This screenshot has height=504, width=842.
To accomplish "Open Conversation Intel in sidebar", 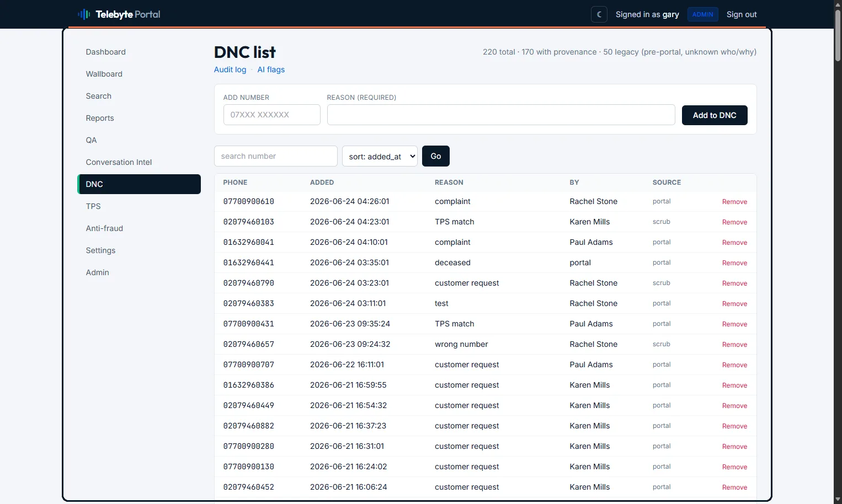I will pyautogui.click(x=139, y=162).
